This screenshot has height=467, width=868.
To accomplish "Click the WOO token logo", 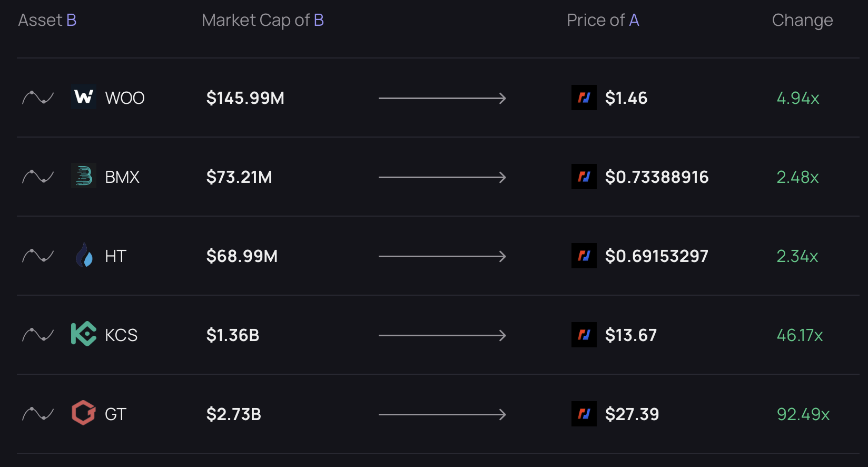I will (84, 98).
